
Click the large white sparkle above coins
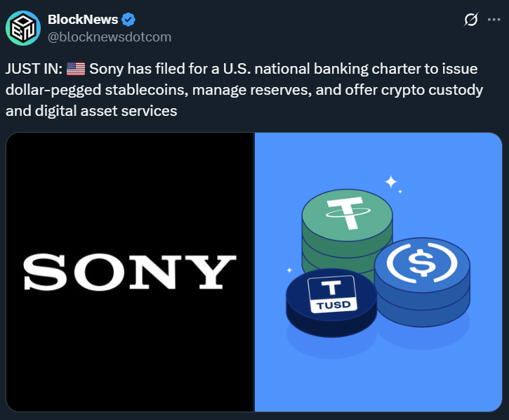[x=391, y=183]
